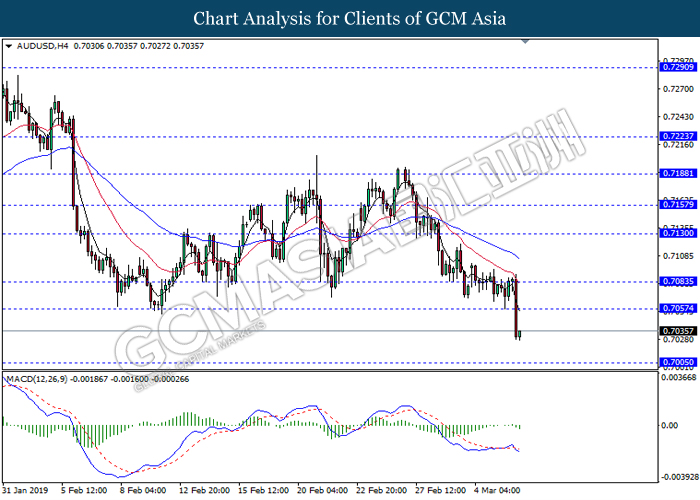Click the AUDUSD,H4 symbol label
This screenshot has width=700, height=500.
pyautogui.click(x=42, y=46)
